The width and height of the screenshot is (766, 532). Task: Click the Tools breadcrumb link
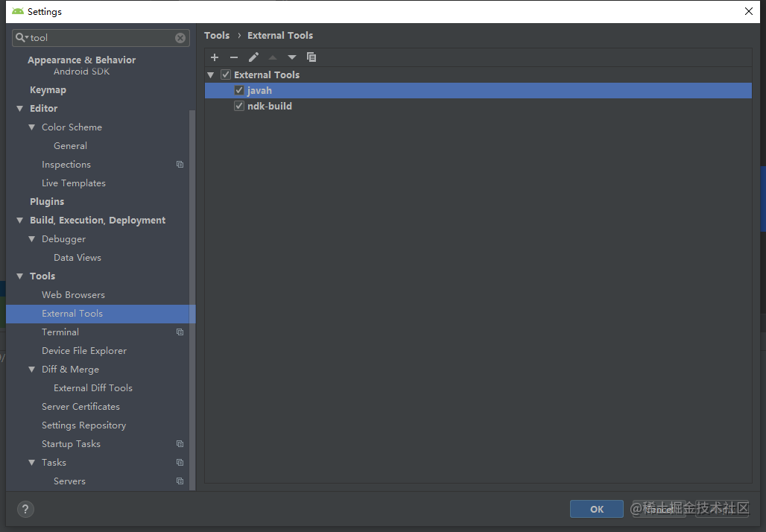(216, 35)
